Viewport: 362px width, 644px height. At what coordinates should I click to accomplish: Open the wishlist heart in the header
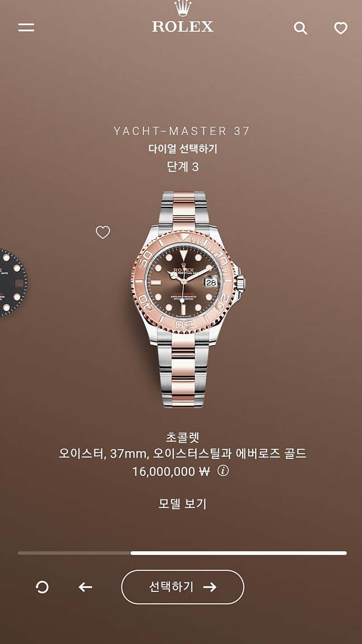click(341, 28)
